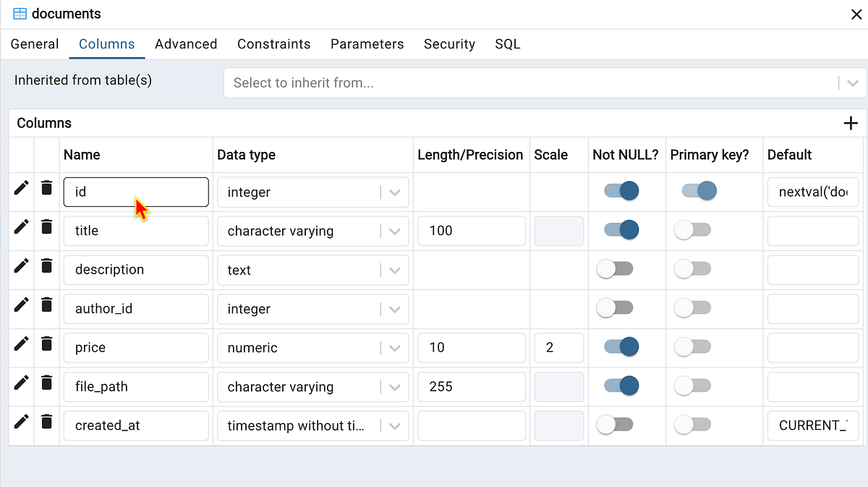Click the Scale field for price
The width and height of the screenshot is (868, 487).
558,348
